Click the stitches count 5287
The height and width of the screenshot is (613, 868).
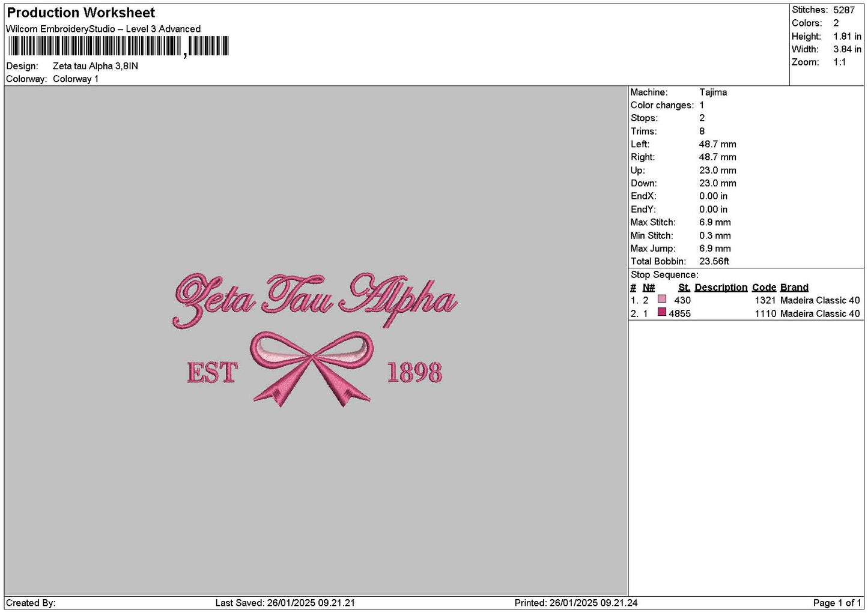(x=844, y=10)
